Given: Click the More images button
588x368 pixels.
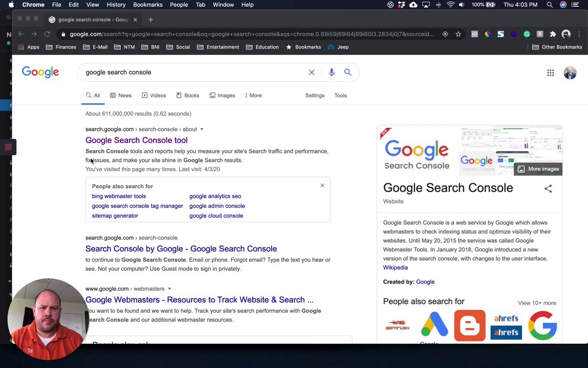Looking at the screenshot, I should pyautogui.click(x=538, y=169).
